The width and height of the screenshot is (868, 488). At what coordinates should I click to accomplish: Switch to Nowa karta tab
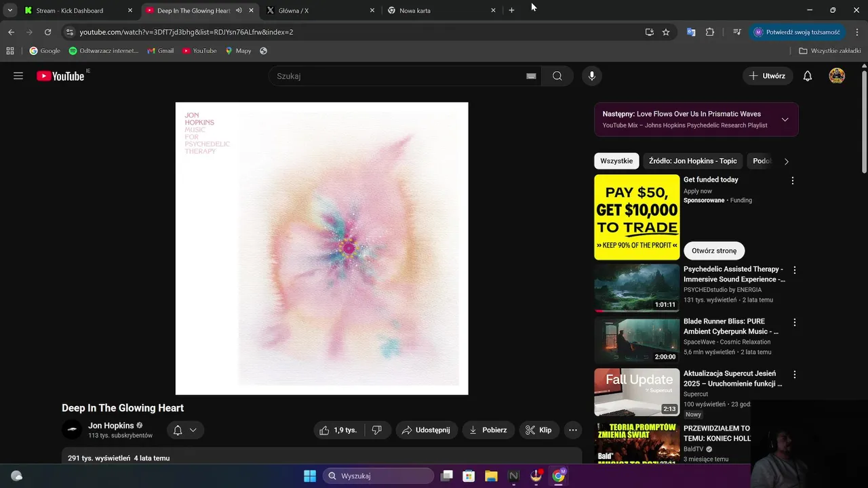click(441, 10)
